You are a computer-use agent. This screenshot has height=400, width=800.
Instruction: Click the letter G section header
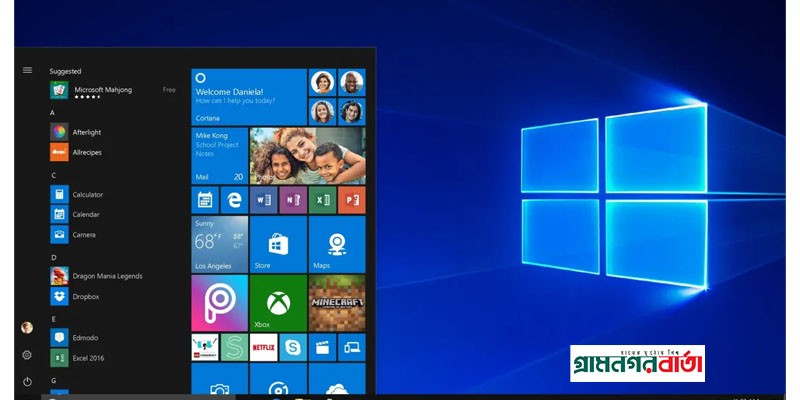pyautogui.click(x=53, y=381)
